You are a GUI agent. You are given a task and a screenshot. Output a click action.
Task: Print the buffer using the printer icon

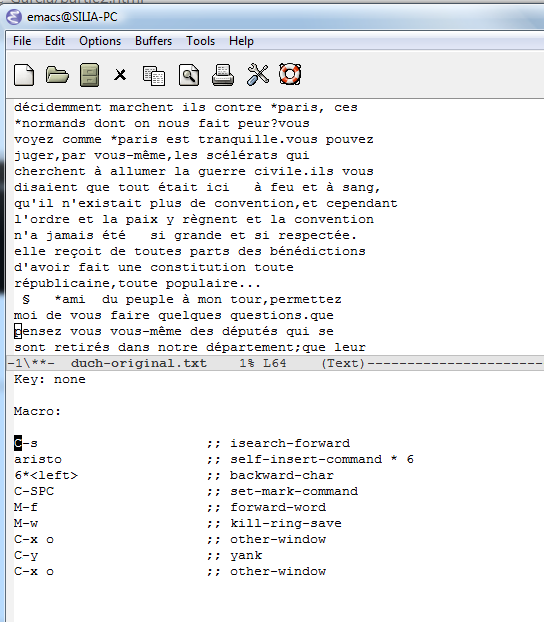tap(223, 75)
